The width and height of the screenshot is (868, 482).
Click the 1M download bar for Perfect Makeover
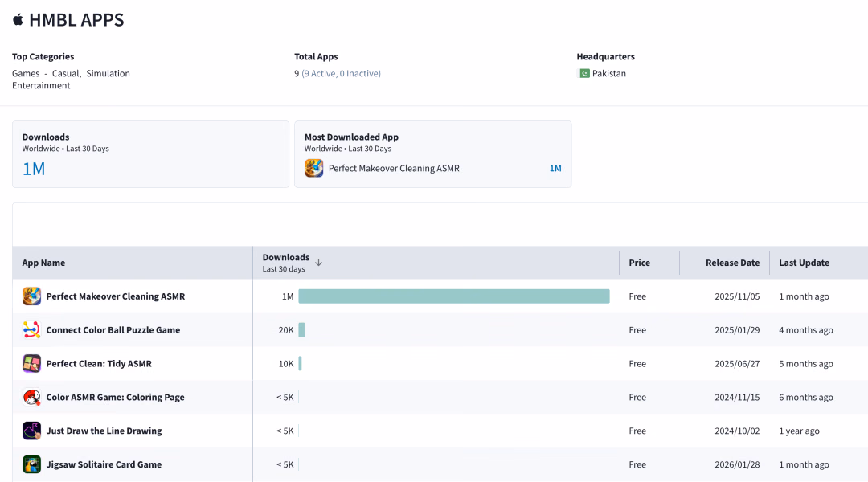(x=454, y=296)
